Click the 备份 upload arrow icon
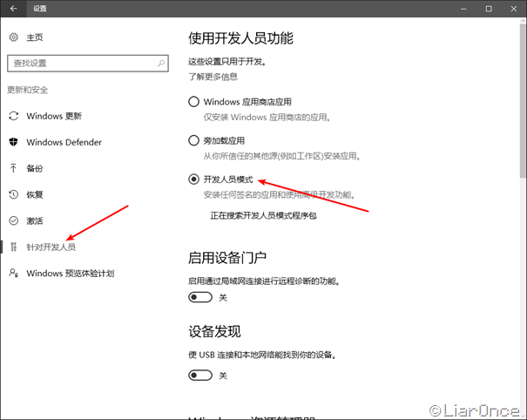The image size is (527, 420). click(13, 168)
